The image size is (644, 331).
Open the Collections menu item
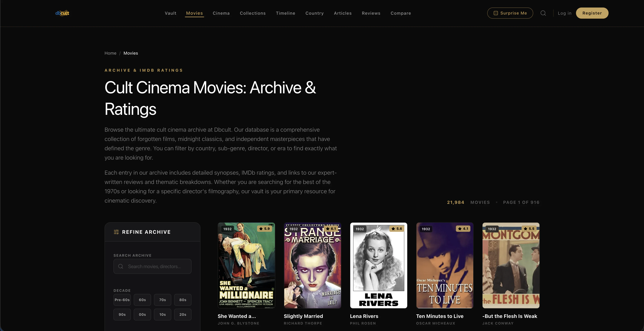click(253, 13)
